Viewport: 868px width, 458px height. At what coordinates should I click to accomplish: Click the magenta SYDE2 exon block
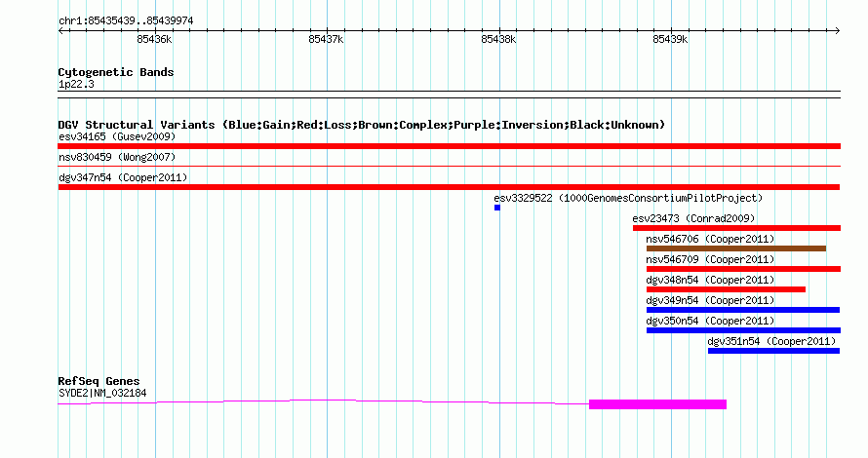[657, 404]
